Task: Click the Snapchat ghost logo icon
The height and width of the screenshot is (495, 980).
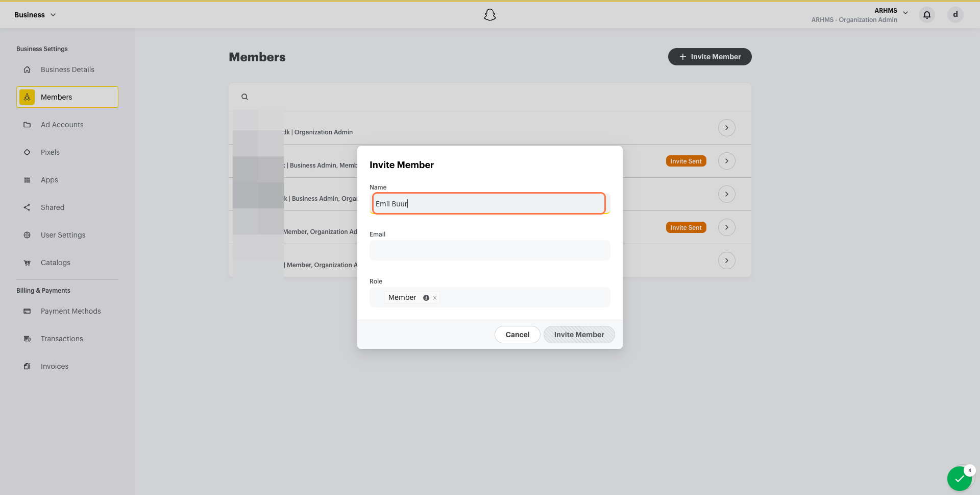Action: tap(490, 15)
